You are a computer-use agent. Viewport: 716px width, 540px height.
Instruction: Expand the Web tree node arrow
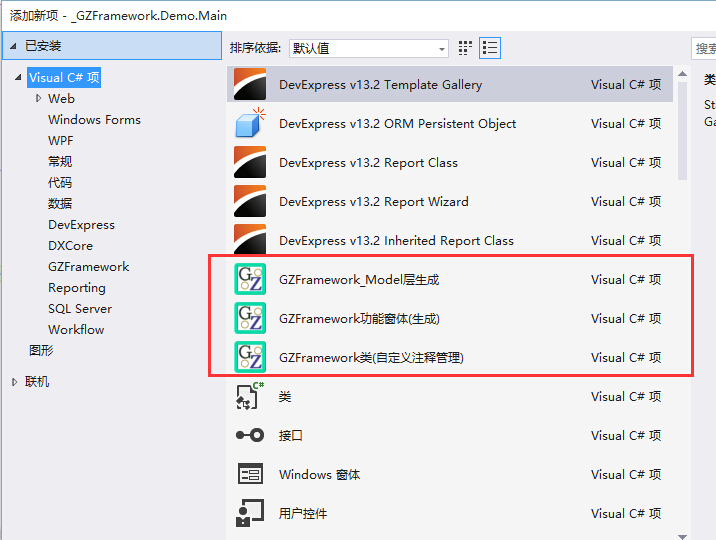point(38,98)
